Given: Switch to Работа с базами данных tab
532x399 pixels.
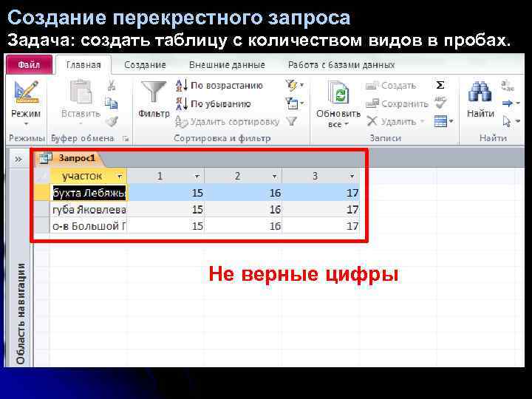Looking at the screenshot, I should pyautogui.click(x=341, y=65).
